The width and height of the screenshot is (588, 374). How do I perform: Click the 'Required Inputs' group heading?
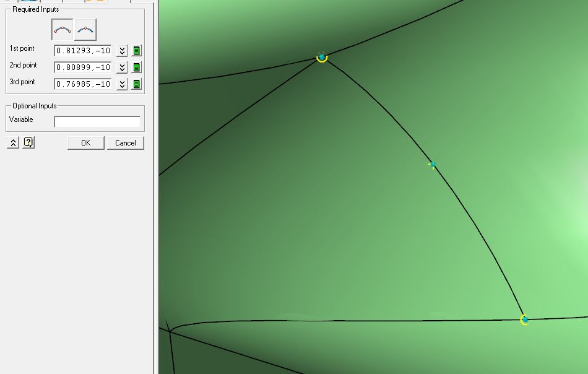coord(36,9)
